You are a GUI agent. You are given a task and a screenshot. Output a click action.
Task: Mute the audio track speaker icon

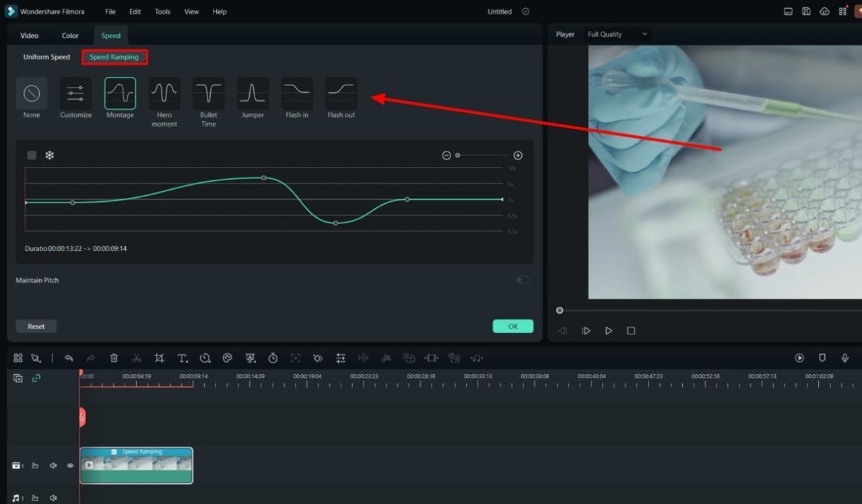53,498
